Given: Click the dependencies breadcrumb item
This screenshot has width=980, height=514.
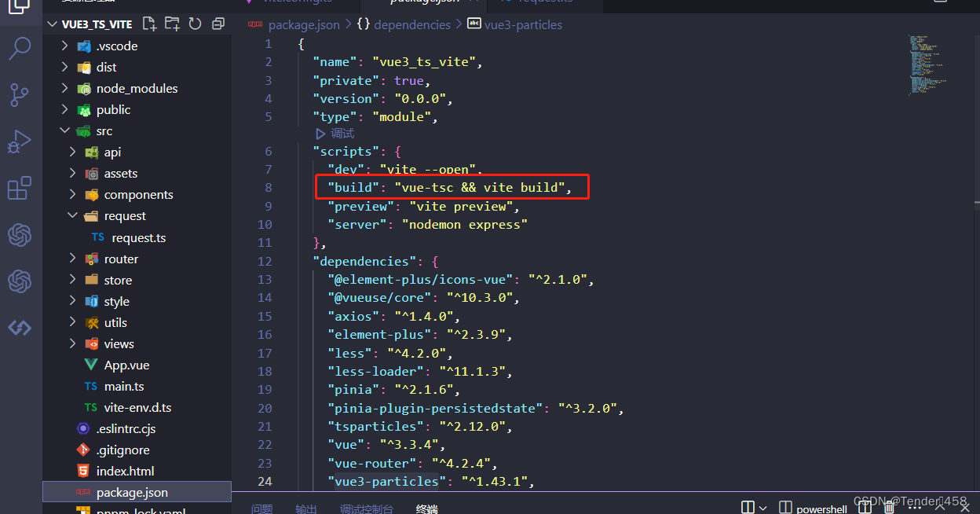Looking at the screenshot, I should coord(412,24).
